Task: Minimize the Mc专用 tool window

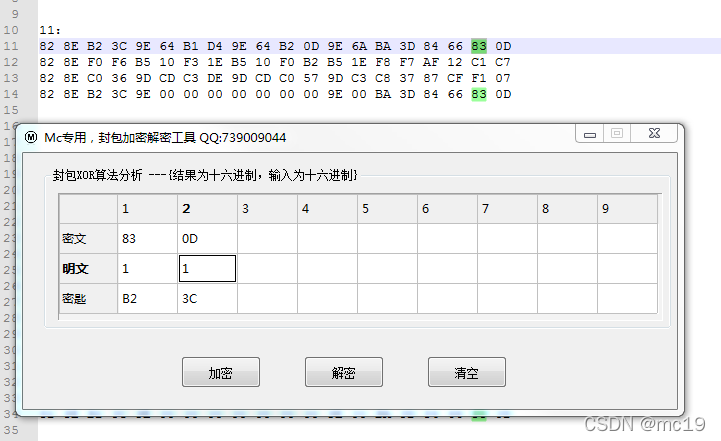Action: 590,134
